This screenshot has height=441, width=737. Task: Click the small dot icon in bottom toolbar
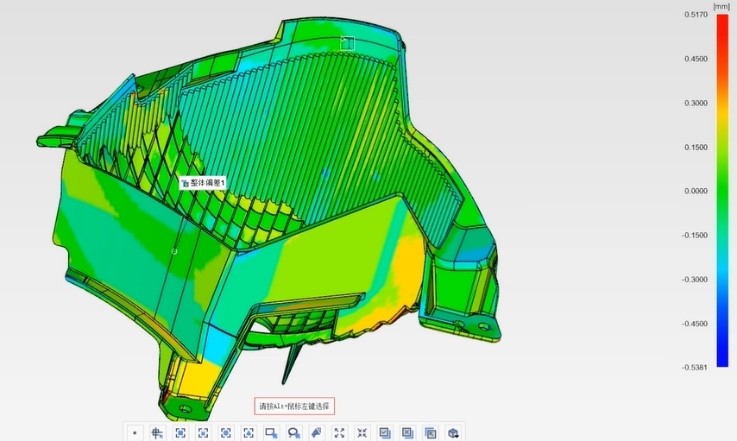[134, 433]
